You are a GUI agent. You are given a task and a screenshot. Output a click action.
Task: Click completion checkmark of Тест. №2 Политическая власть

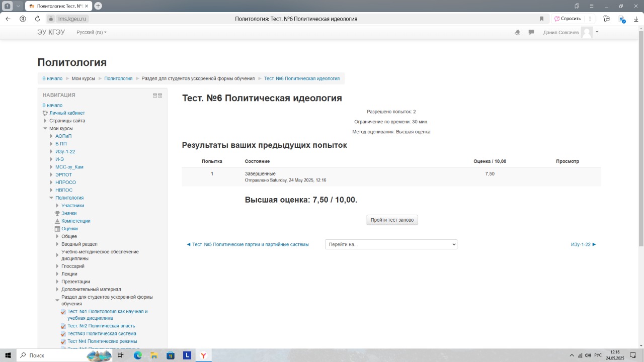pyautogui.click(x=63, y=326)
